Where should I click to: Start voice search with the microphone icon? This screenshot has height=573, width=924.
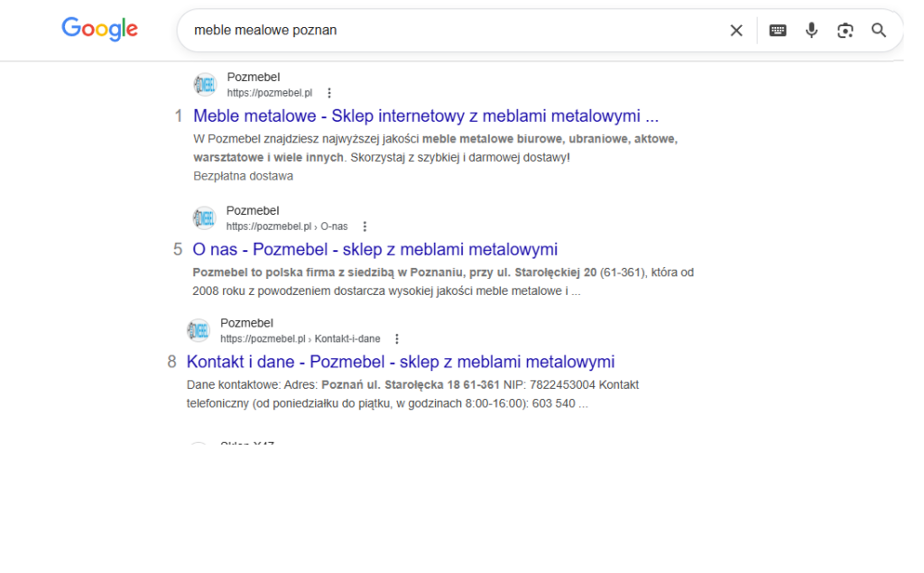pyautogui.click(x=811, y=30)
